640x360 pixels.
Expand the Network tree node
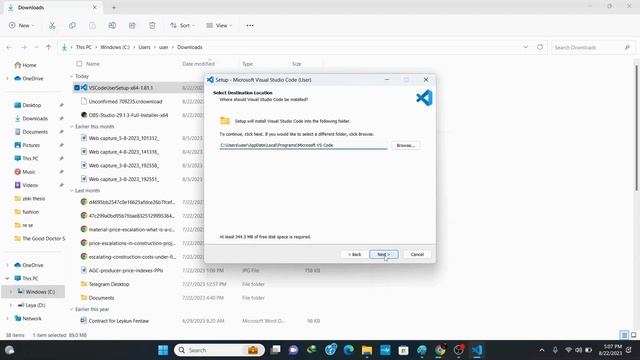coord(7,318)
